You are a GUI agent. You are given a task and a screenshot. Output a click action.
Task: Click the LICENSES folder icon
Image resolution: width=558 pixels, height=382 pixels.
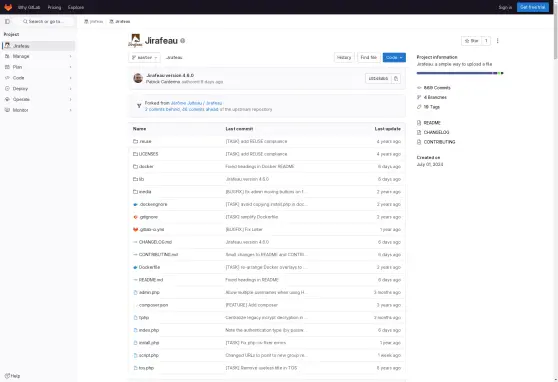(135, 154)
